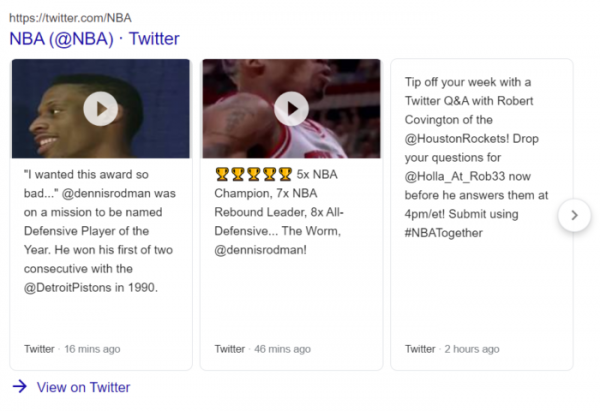Play the first Dennis Rodman video
Screen dimensions: 600x411
tap(100, 108)
